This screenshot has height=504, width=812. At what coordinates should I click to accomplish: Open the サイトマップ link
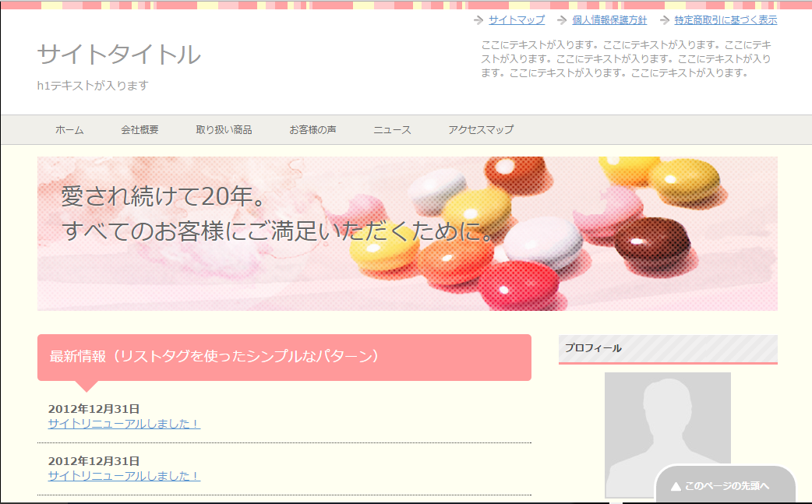pos(517,20)
